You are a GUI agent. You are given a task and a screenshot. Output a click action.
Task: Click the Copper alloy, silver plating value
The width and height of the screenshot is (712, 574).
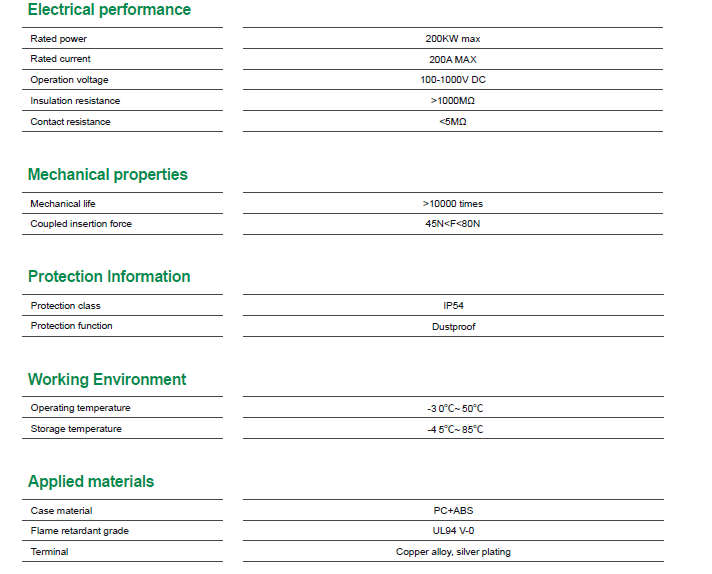[x=453, y=552]
